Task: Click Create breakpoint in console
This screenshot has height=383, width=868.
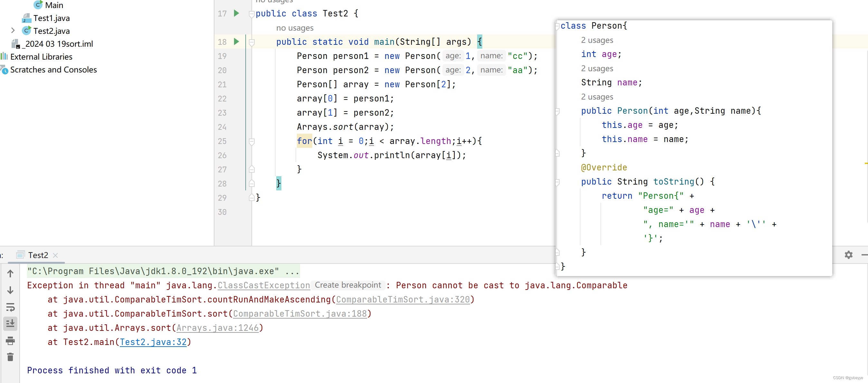Action: pyautogui.click(x=348, y=285)
